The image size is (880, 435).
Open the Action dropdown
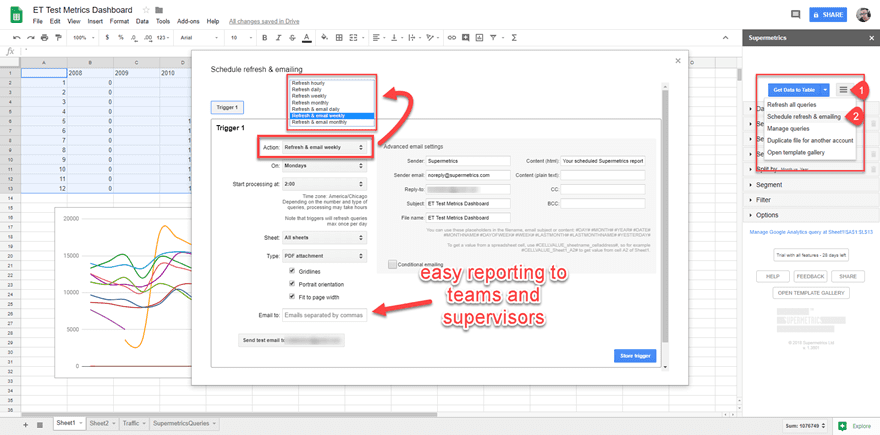point(324,148)
